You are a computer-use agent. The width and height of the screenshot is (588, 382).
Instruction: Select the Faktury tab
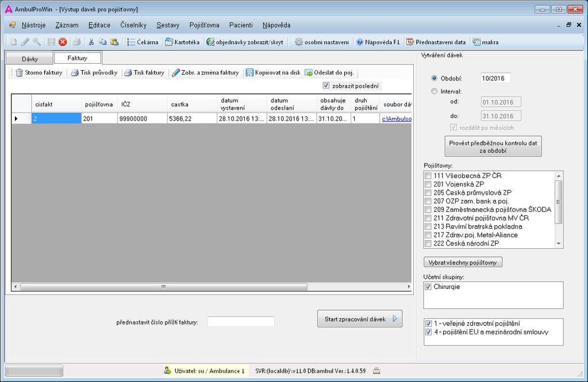point(77,58)
